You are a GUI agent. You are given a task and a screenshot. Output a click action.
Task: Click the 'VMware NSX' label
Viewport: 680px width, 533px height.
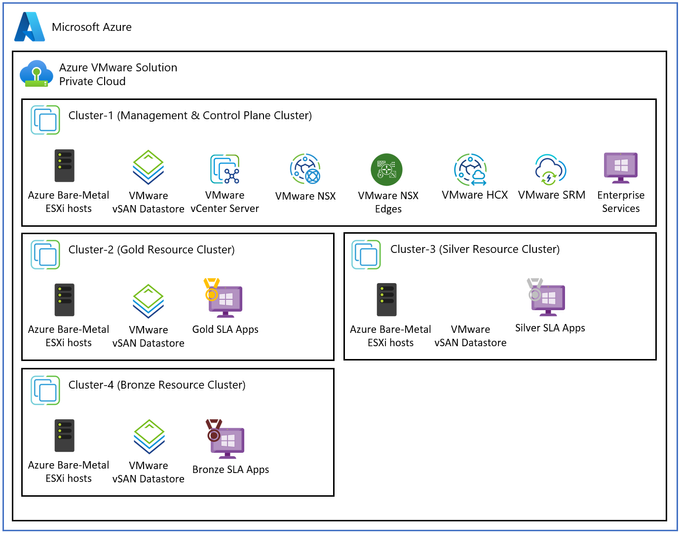(x=305, y=196)
